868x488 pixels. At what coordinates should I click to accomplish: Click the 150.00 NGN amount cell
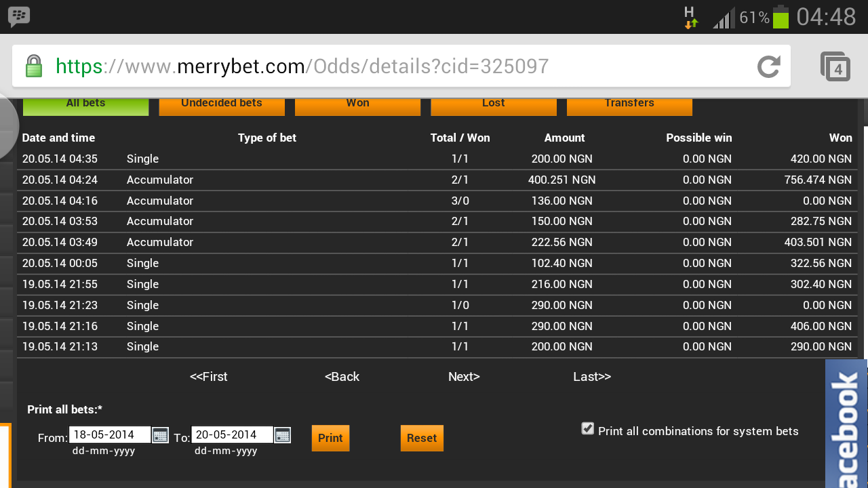tap(562, 222)
